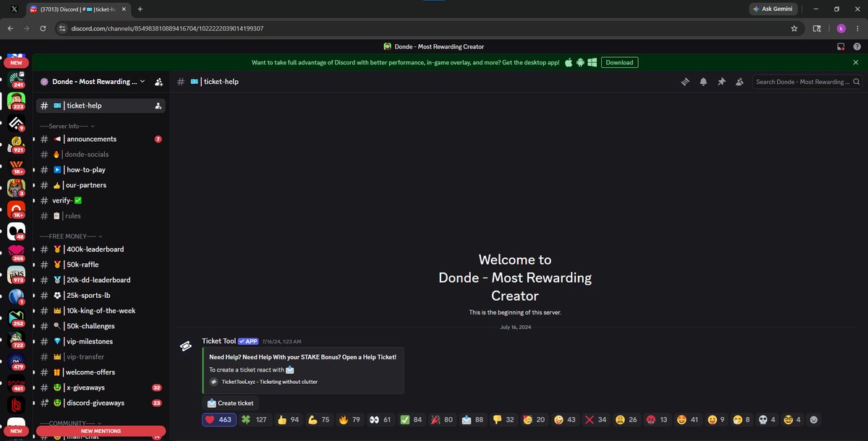The image size is (868, 441).
Task: Show pinned messages pin icon
Action: tap(721, 82)
